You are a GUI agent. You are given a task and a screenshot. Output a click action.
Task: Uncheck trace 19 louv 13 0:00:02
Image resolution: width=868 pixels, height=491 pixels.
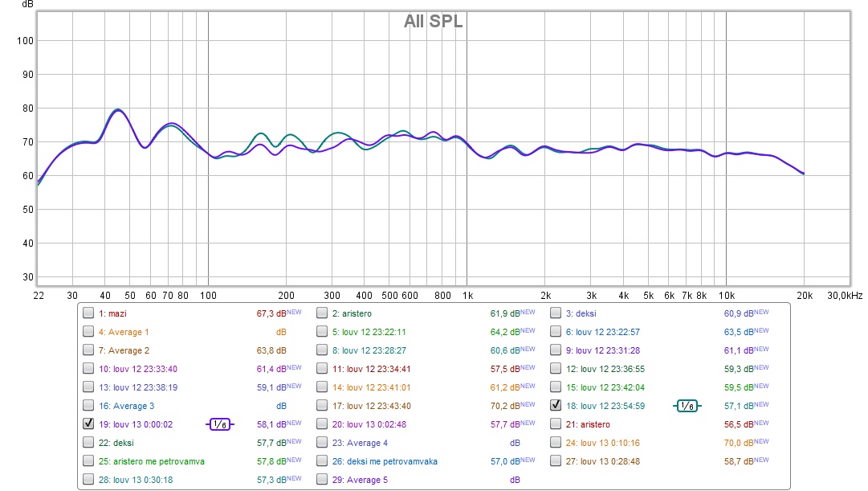pos(88,424)
